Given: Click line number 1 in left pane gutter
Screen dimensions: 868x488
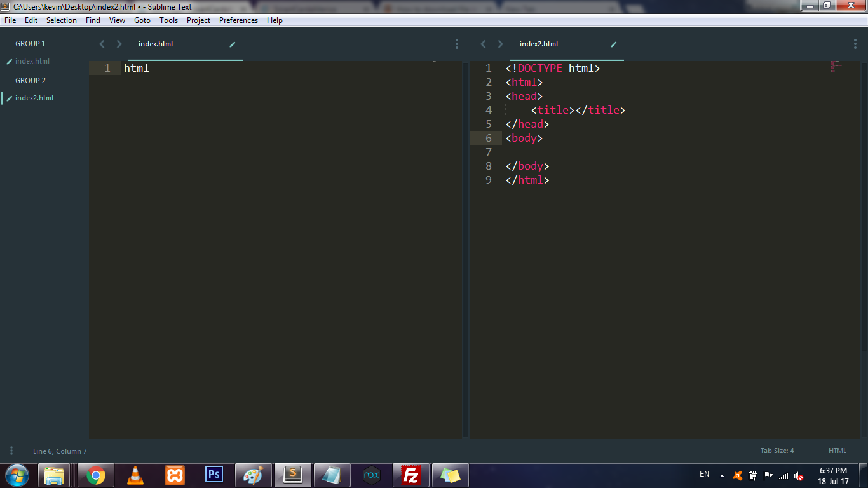Looking at the screenshot, I should [x=107, y=68].
